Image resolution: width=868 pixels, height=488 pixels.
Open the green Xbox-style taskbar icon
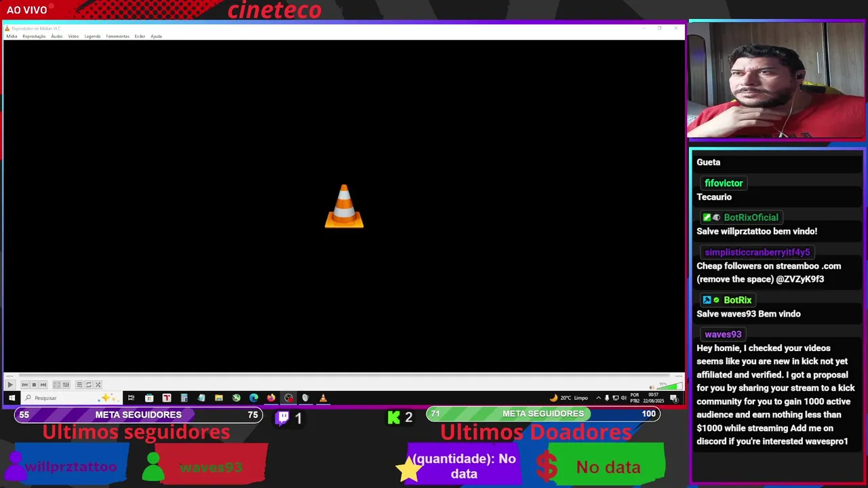pyautogui.click(x=236, y=398)
